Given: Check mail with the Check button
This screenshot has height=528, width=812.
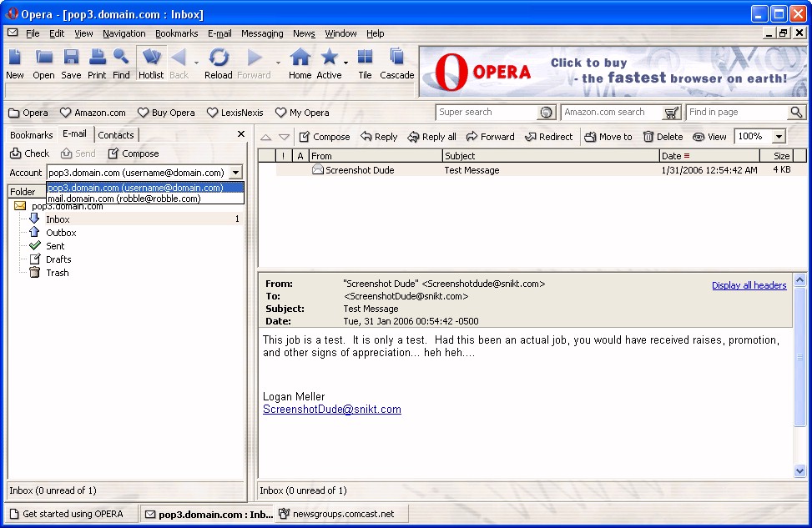Looking at the screenshot, I should click(x=30, y=153).
